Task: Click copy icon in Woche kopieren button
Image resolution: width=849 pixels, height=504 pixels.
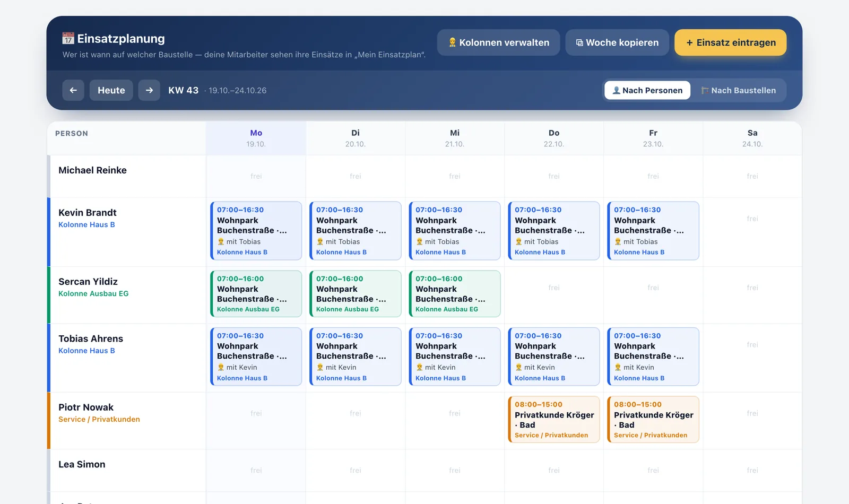Action: tap(579, 42)
